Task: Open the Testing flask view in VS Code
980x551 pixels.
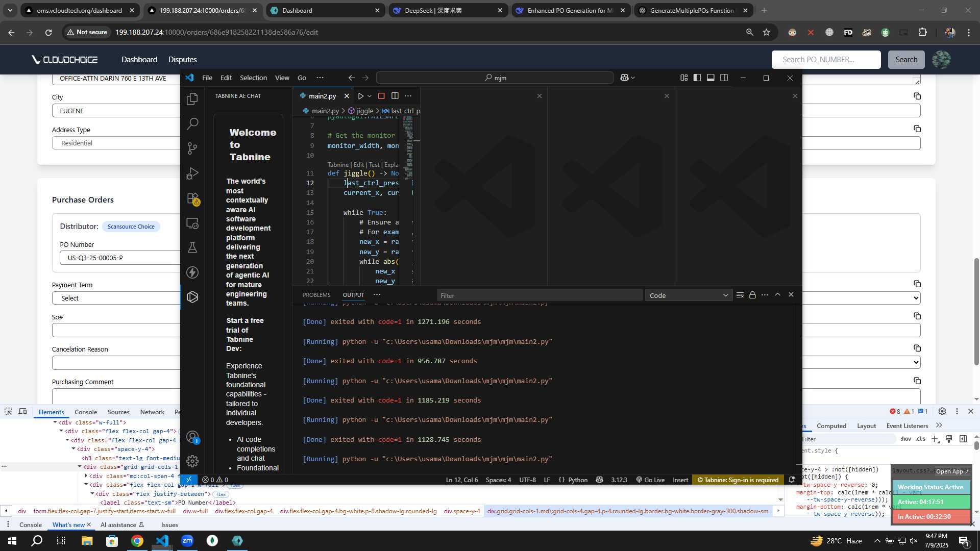Action: tap(192, 247)
